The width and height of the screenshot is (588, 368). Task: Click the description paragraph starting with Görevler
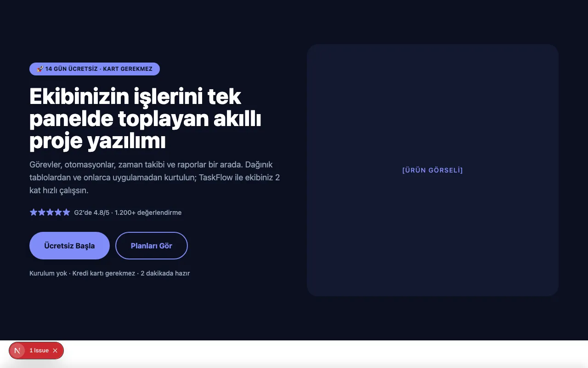tap(155, 178)
